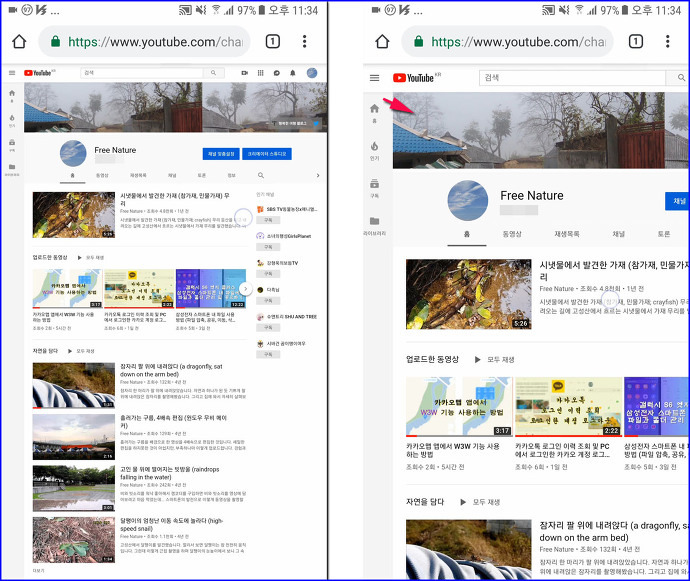690x581 pixels.
Task: Select sidebar Trending flame icon in left screenshot
Action: [x=12, y=120]
